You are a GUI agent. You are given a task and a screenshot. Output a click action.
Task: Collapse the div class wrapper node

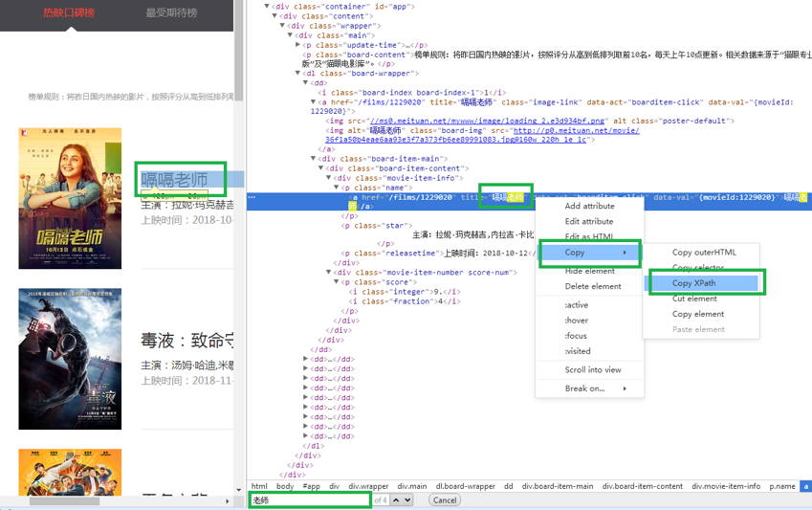(x=282, y=26)
